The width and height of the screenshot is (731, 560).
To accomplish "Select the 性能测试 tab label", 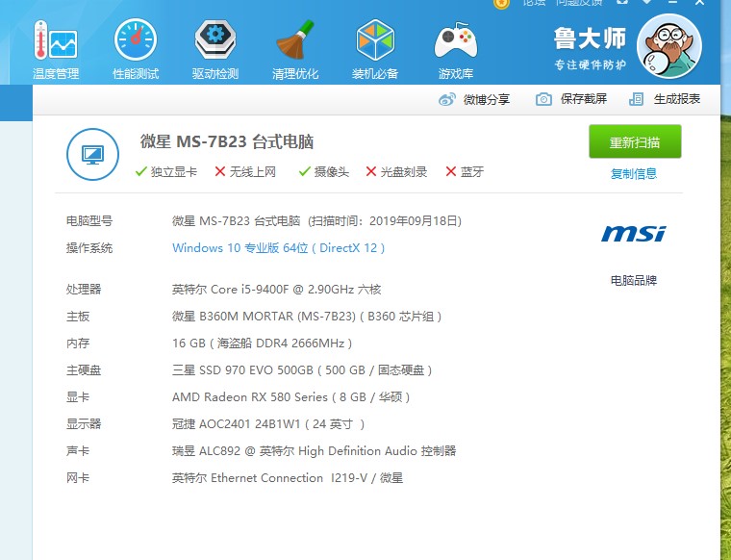I will (x=136, y=74).
